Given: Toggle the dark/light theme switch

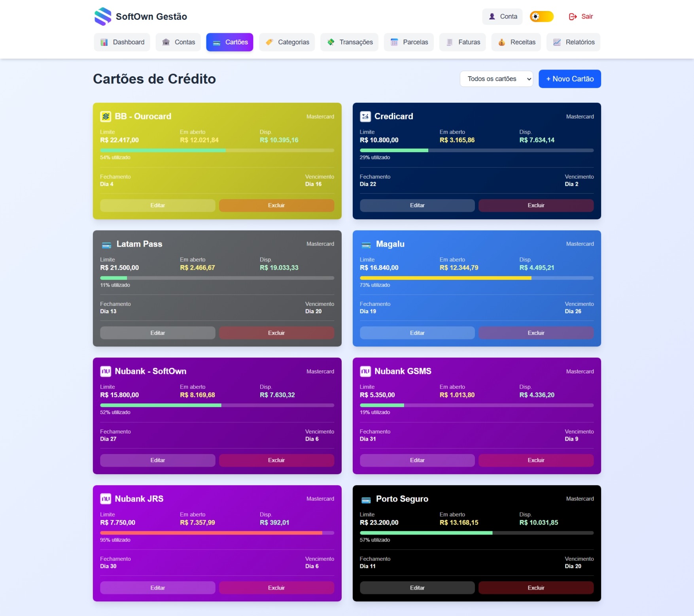Looking at the screenshot, I should click(x=541, y=17).
